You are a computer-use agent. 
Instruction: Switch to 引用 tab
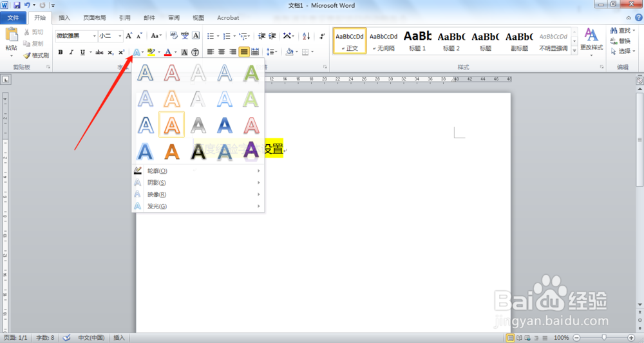124,17
